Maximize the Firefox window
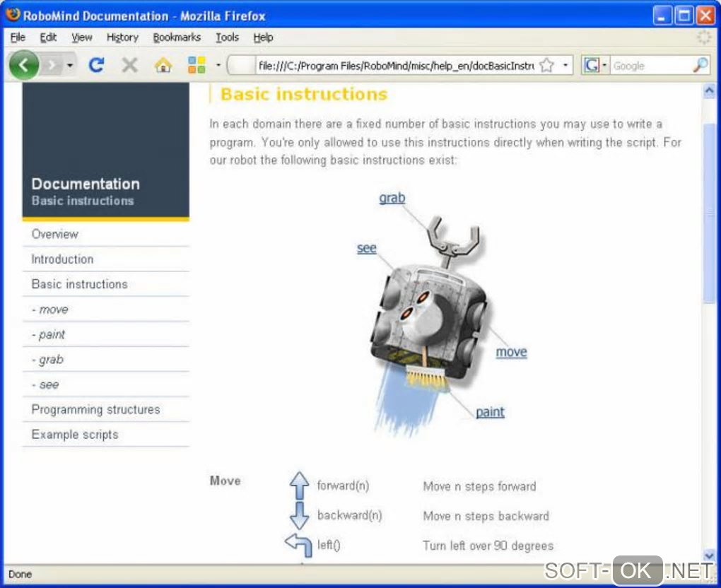 [684, 16]
